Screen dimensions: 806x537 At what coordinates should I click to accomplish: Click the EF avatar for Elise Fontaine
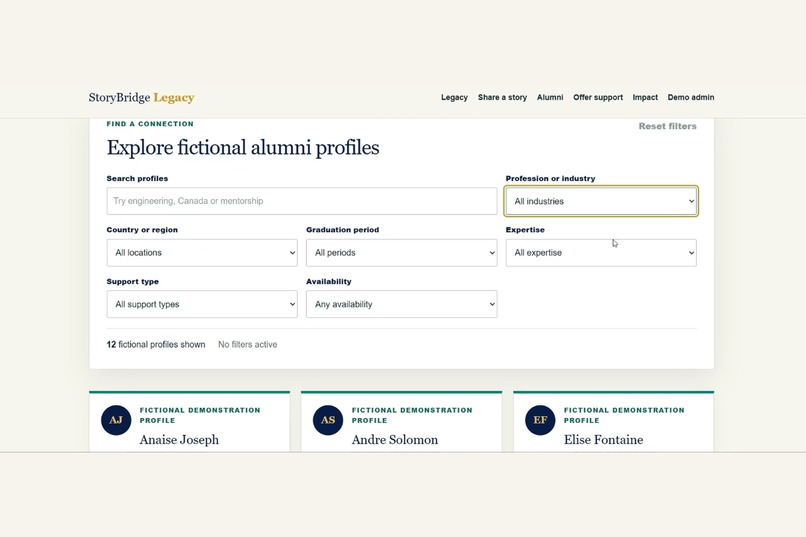540,420
